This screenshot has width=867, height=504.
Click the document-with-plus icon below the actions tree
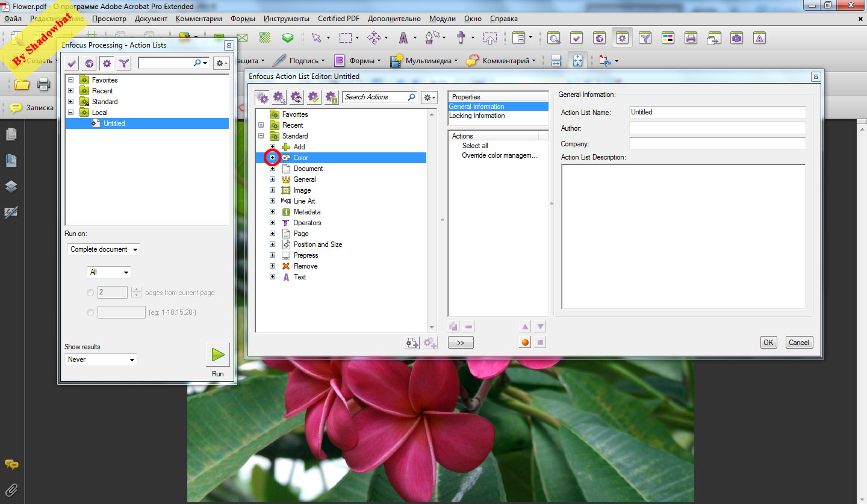412,343
